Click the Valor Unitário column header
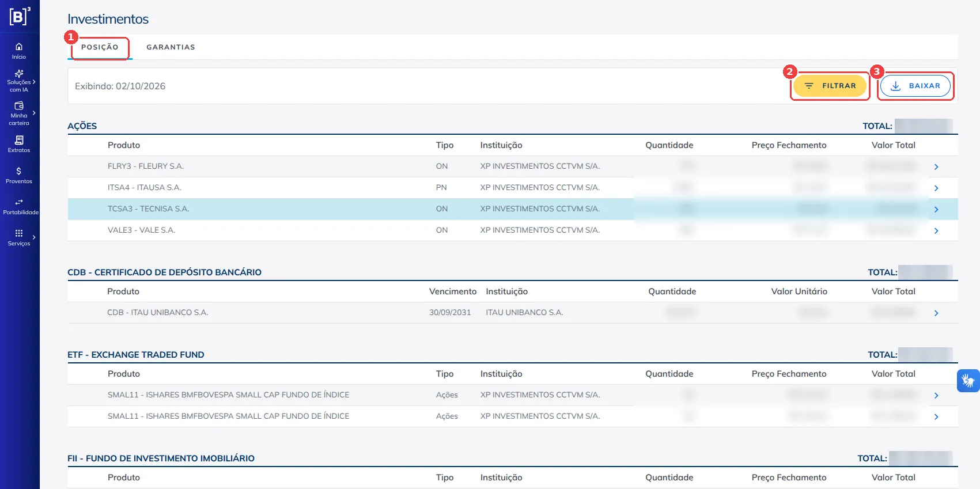The image size is (980, 489). point(799,291)
